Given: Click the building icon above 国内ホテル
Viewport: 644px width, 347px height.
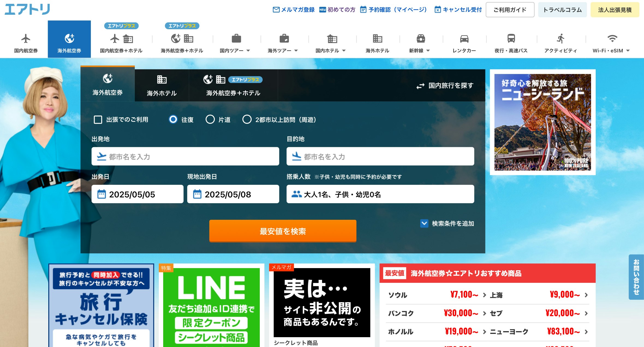Looking at the screenshot, I should [x=332, y=39].
